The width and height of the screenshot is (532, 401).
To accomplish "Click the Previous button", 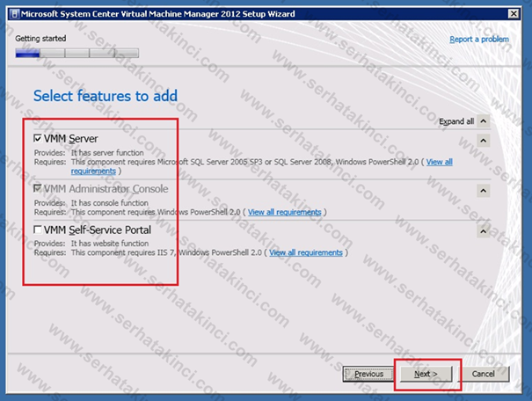I will coord(368,374).
